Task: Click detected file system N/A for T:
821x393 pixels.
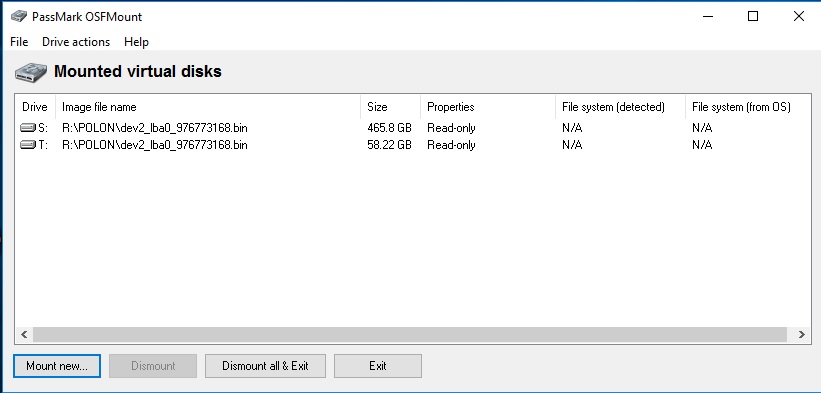Action: click(x=572, y=145)
